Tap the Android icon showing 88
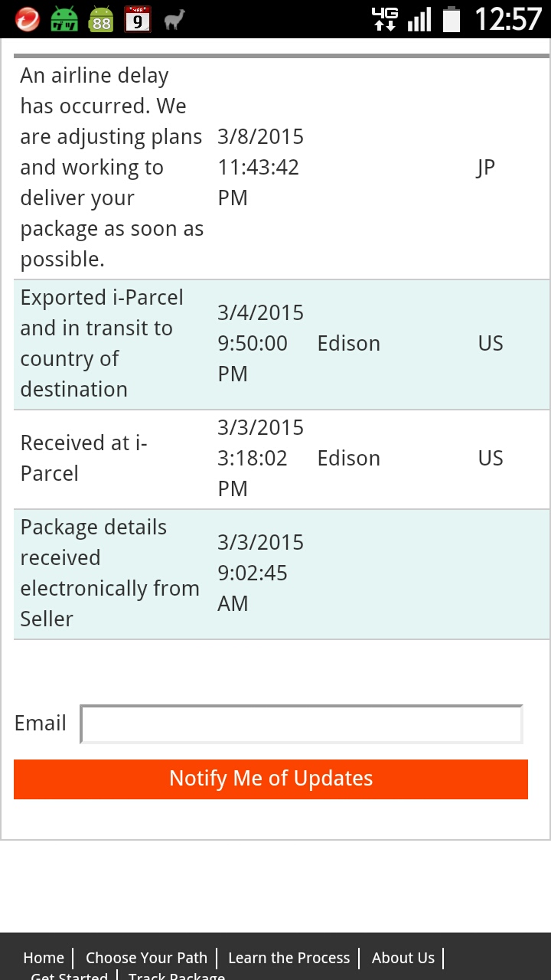 click(101, 19)
